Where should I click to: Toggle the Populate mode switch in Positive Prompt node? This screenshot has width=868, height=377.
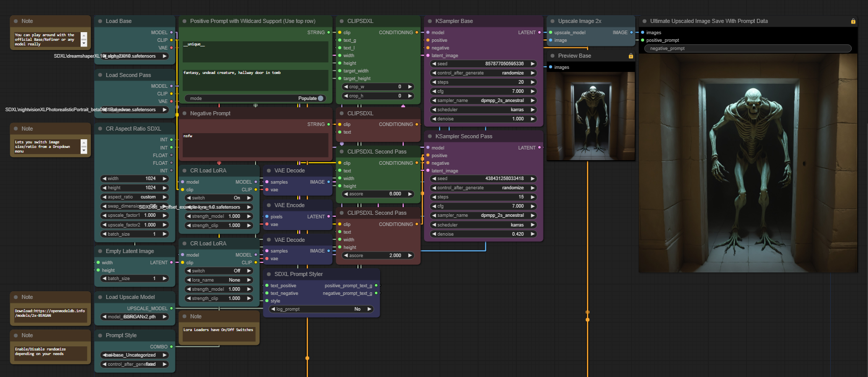point(320,98)
